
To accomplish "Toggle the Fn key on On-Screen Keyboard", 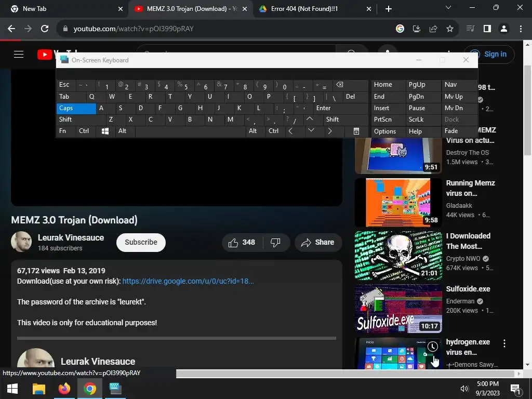I will 66,131.
